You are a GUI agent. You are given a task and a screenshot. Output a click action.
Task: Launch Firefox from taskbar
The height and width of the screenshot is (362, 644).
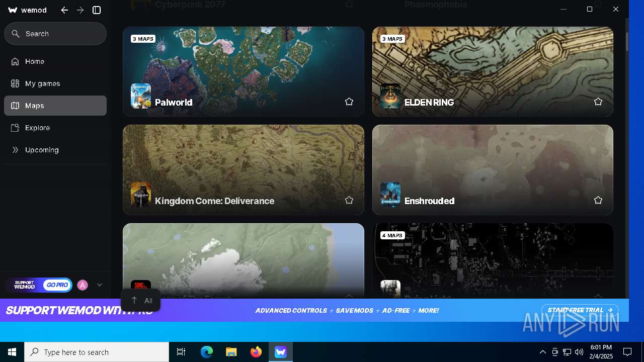coord(256,352)
